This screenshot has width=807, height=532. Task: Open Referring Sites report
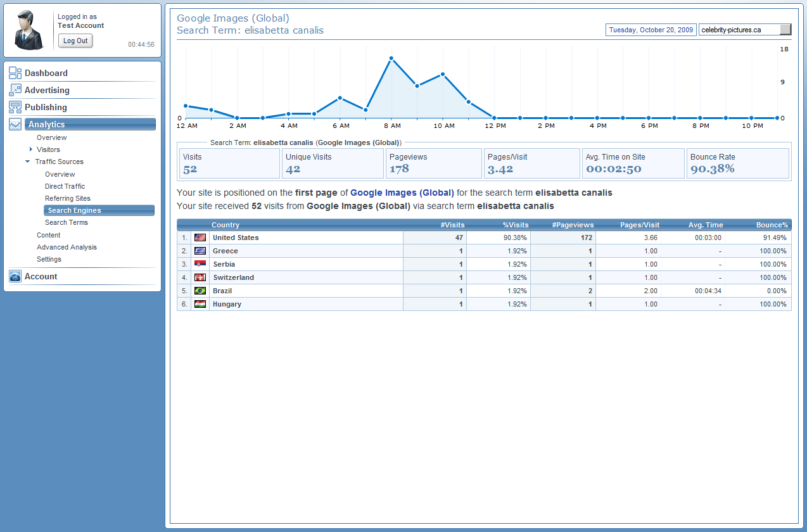pos(68,198)
